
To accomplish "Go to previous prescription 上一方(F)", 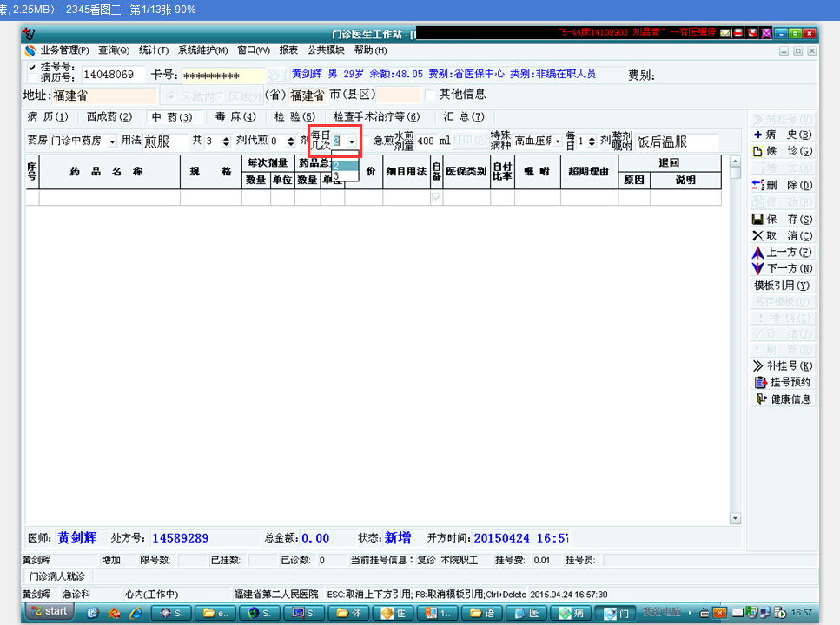I will click(782, 253).
